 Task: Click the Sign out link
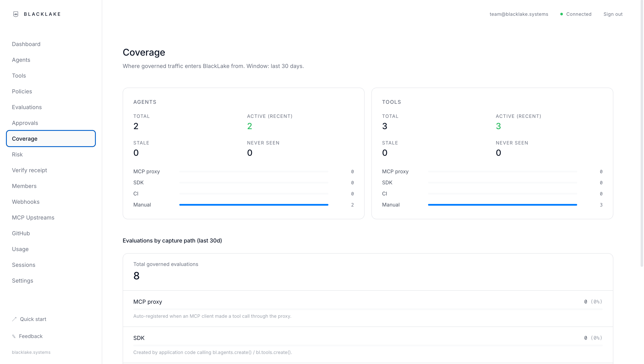coord(613,14)
